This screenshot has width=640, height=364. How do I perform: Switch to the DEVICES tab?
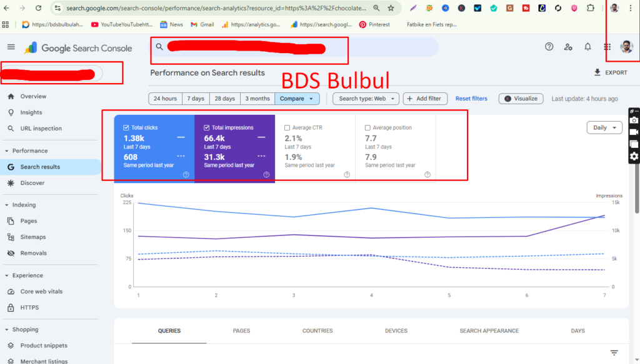coord(396,331)
